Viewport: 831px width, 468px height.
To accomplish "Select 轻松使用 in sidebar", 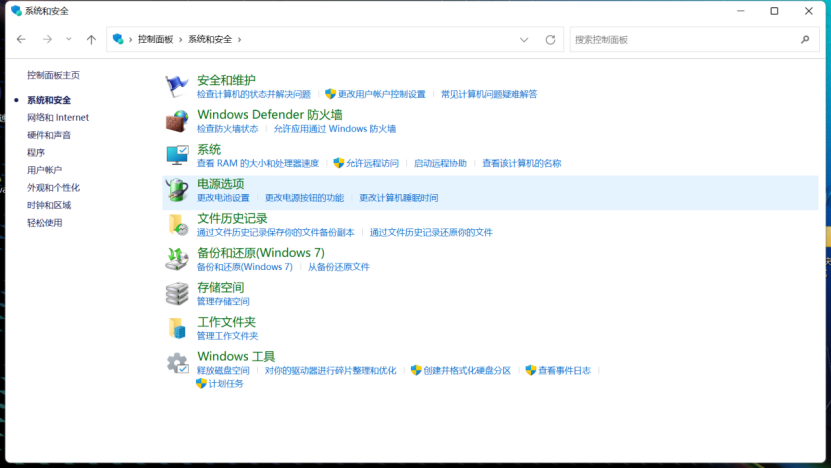I will [x=45, y=223].
